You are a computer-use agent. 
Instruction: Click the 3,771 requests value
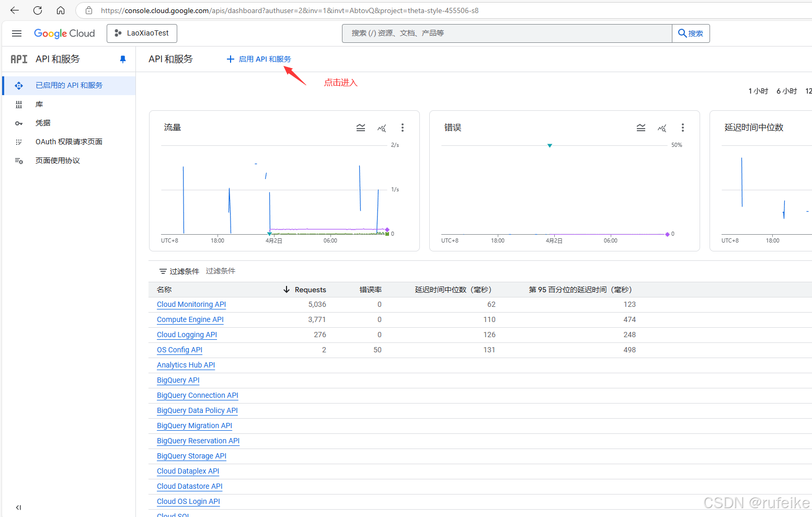(x=317, y=319)
